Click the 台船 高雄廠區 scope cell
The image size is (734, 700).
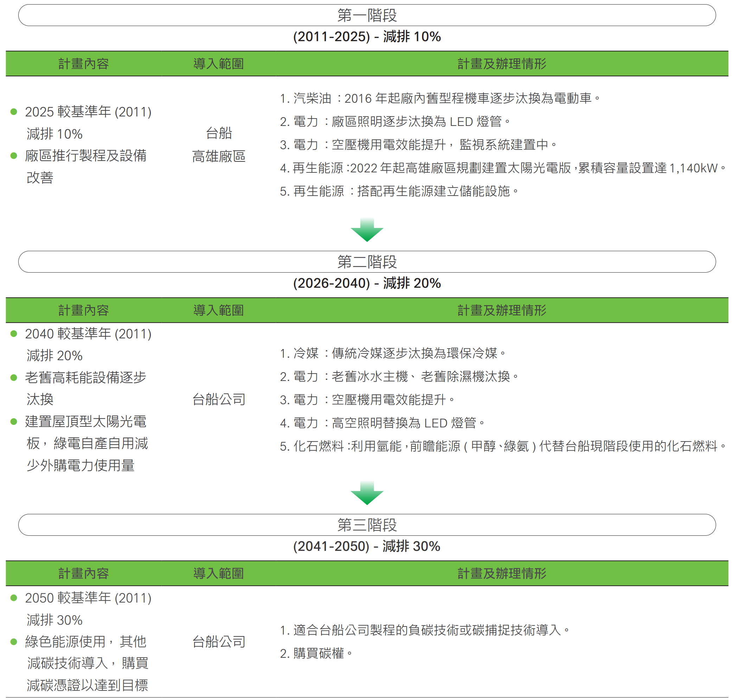click(219, 145)
